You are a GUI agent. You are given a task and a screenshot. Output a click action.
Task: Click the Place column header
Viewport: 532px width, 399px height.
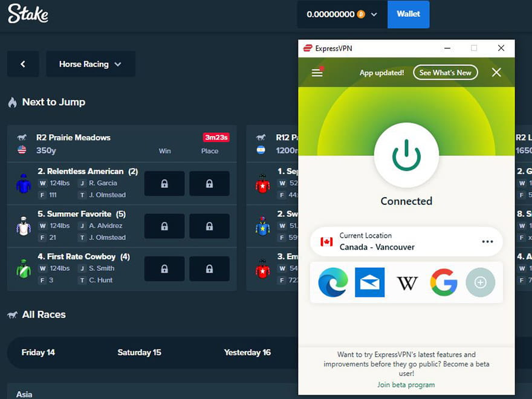pos(210,151)
